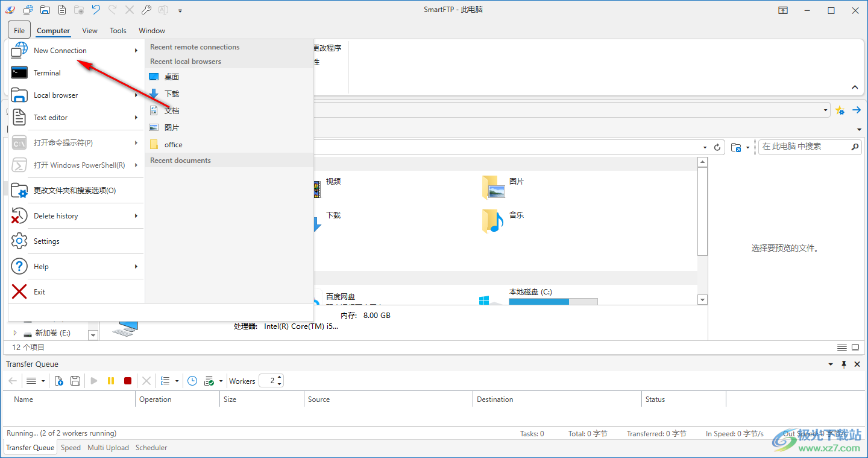The image size is (868, 458).
Task: Open recent local browser 桌面
Action: (x=230, y=77)
